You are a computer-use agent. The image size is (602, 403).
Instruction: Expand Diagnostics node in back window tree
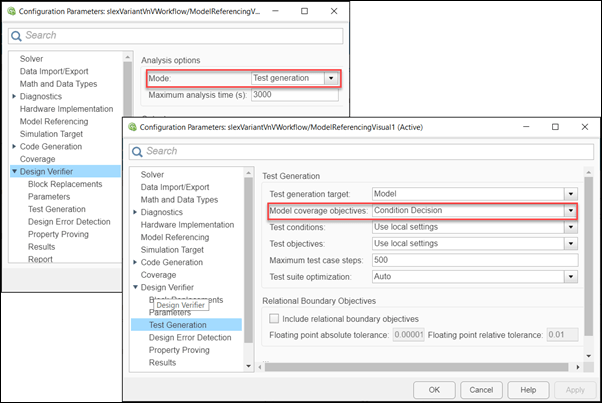[x=14, y=96]
